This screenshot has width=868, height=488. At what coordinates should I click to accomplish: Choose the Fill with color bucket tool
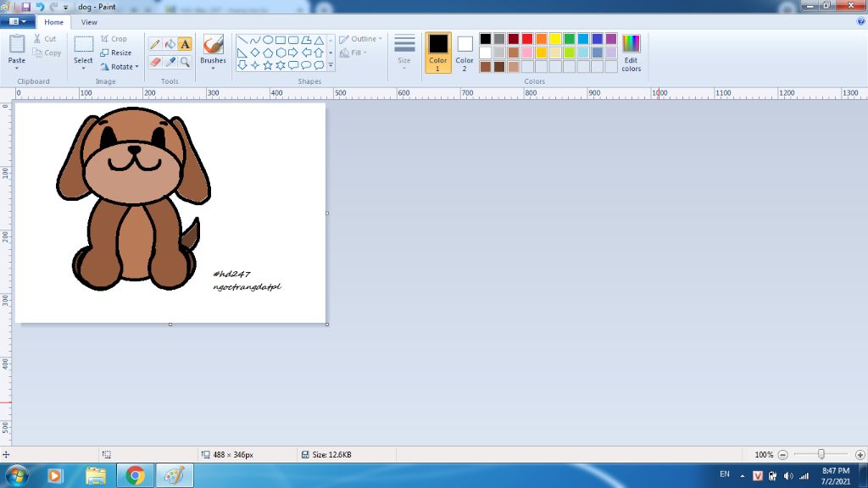click(170, 44)
